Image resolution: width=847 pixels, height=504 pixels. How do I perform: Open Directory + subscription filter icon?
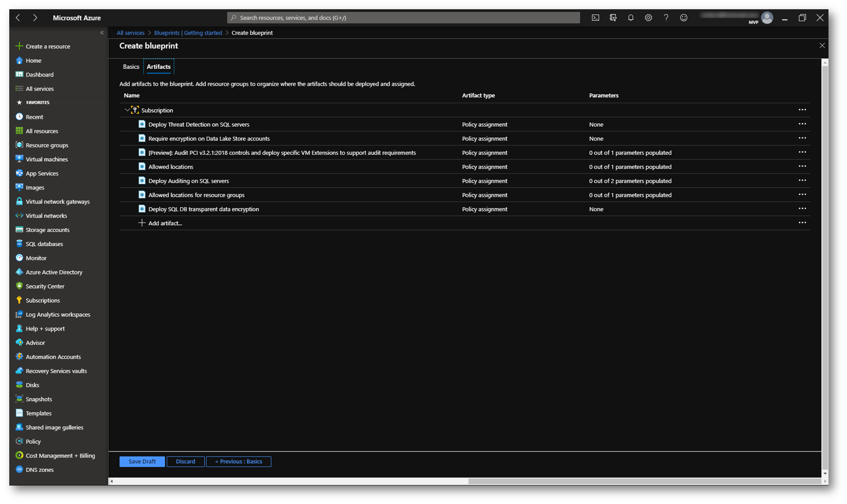click(613, 18)
